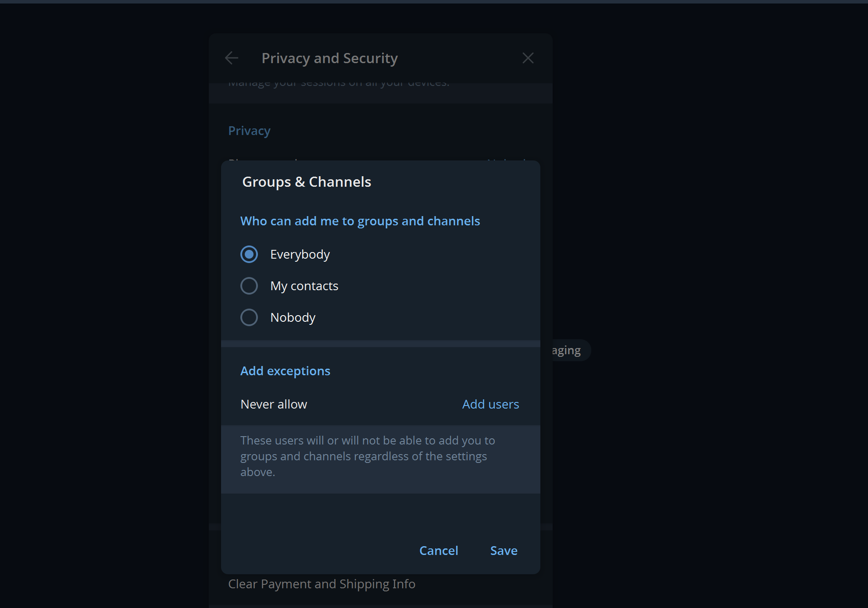868x608 pixels.
Task: Click the exceptions description text
Action: (368, 456)
